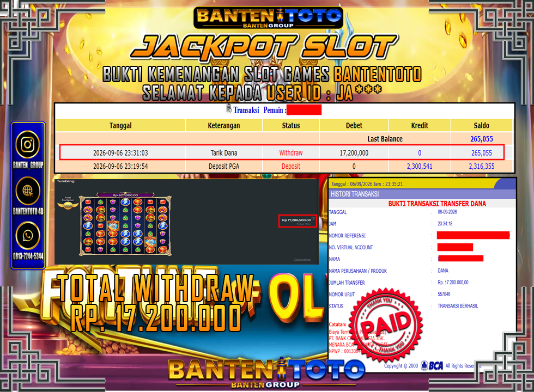Click the bottom BANTENTOTO logo
Screen dimensions: 534x392
[266, 372]
